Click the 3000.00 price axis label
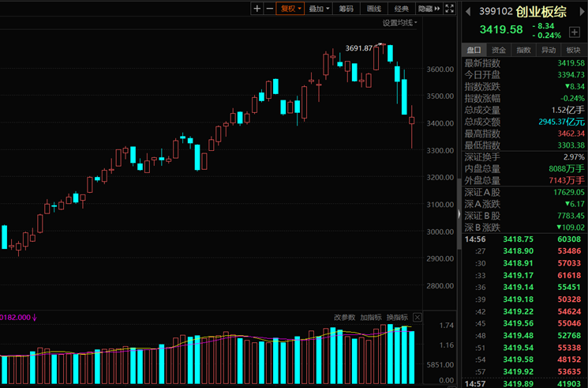 click(x=440, y=232)
